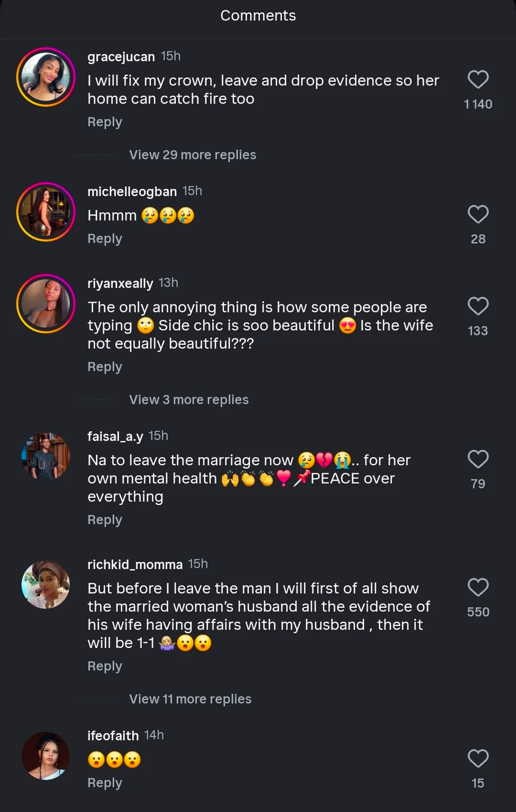Open gracejucan's profile picture
Screen dimensions: 516x812
click(46, 77)
